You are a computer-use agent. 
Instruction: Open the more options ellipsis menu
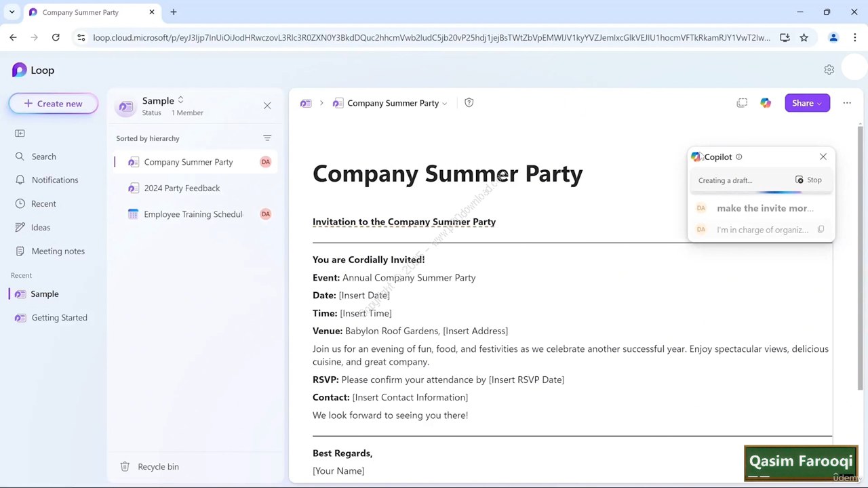tap(847, 103)
